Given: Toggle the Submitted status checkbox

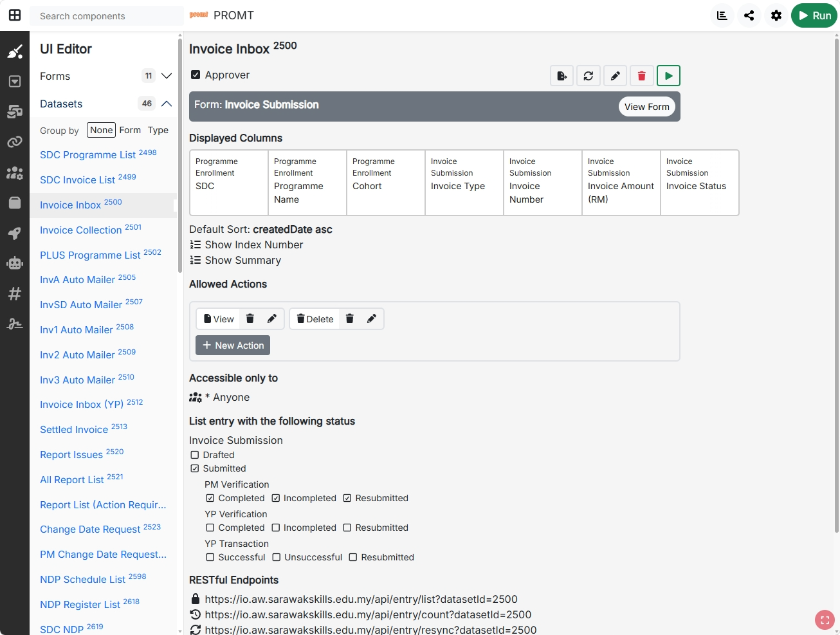Looking at the screenshot, I should click(195, 468).
